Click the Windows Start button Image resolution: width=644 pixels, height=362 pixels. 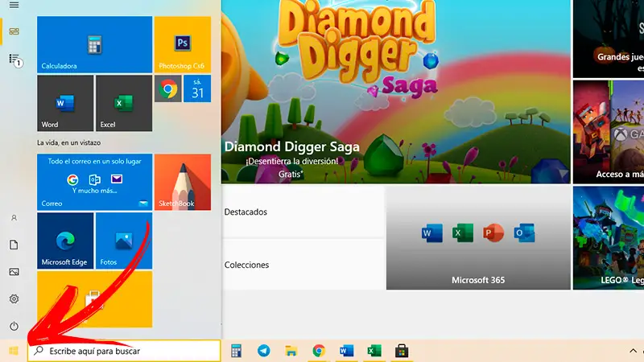coord(14,351)
